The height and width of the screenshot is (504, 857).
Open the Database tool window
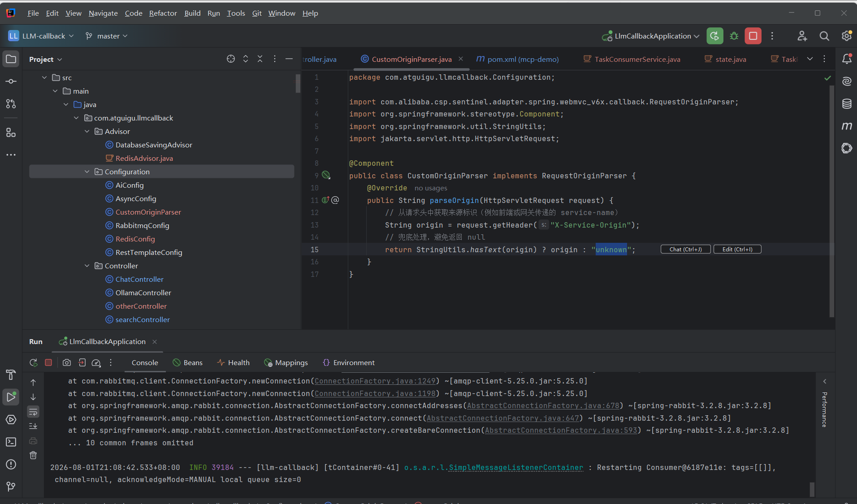click(x=847, y=104)
